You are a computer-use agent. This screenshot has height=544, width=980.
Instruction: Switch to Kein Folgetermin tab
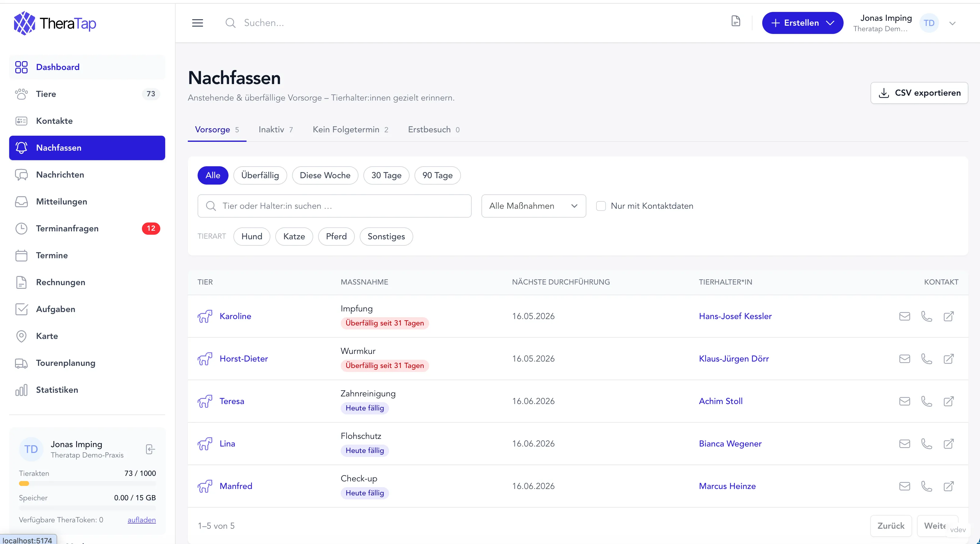pos(351,130)
